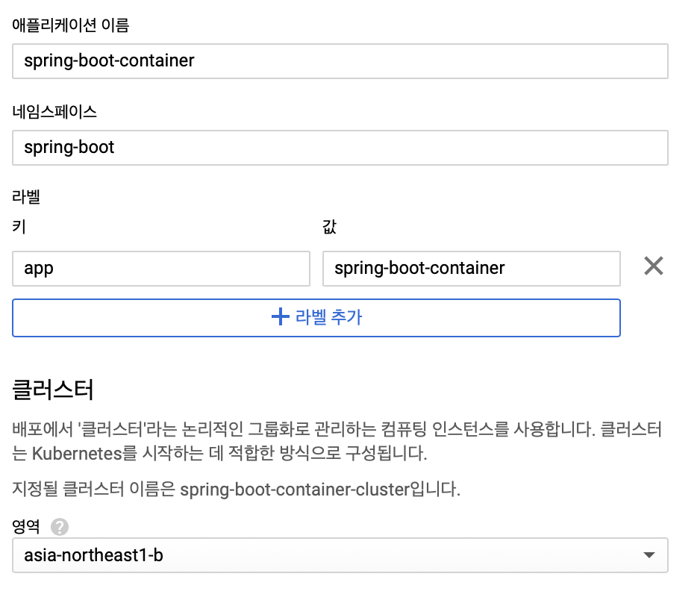Click the 라벨 추가 button
Viewport: 700px width, 600px height.
pos(316,317)
